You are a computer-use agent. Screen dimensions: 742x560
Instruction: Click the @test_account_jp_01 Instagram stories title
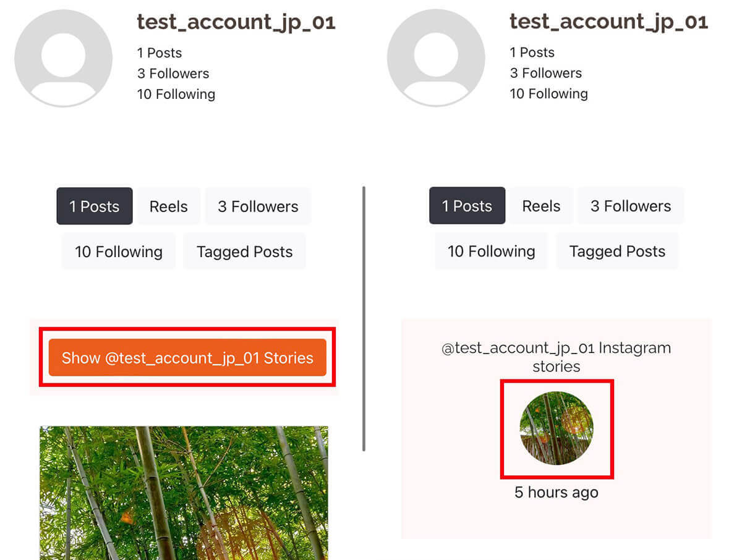[x=556, y=357]
